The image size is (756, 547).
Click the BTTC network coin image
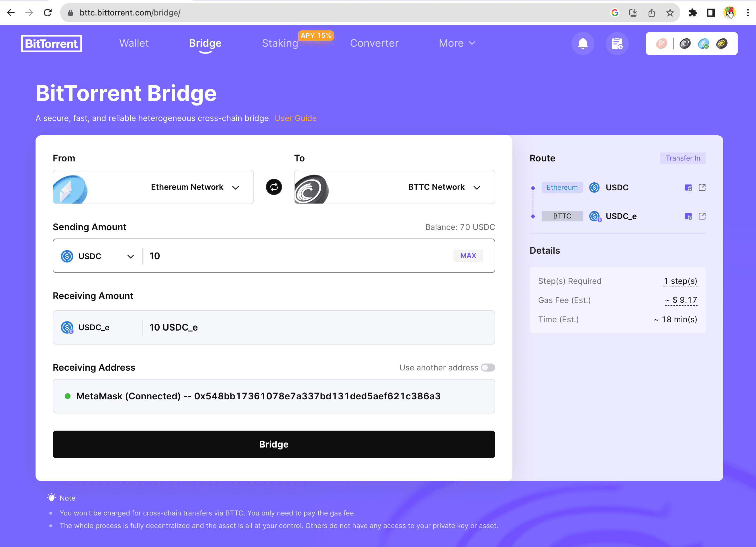[x=312, y=189]
